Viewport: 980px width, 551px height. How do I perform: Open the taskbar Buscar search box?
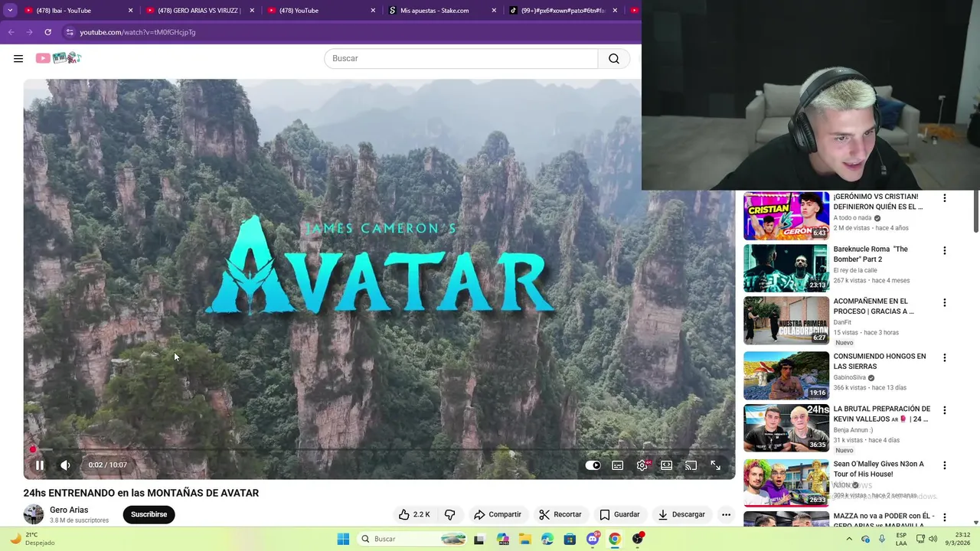coord(413,539)
